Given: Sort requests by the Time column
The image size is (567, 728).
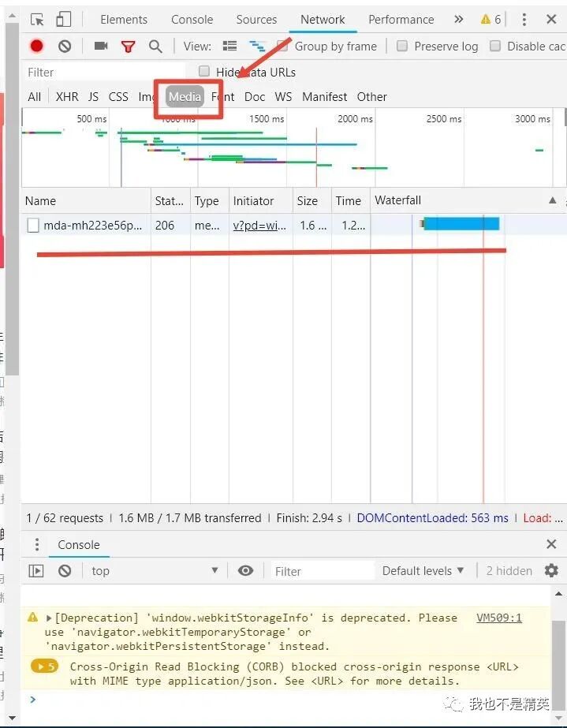Looking at the screenshot, I should click(x=351, y=200).
